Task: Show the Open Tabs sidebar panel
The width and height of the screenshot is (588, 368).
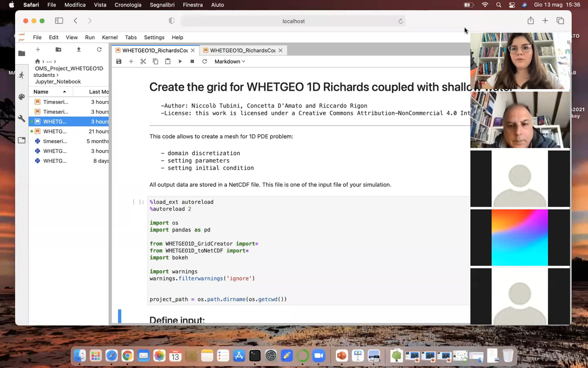Action: [x=22, y=140]
